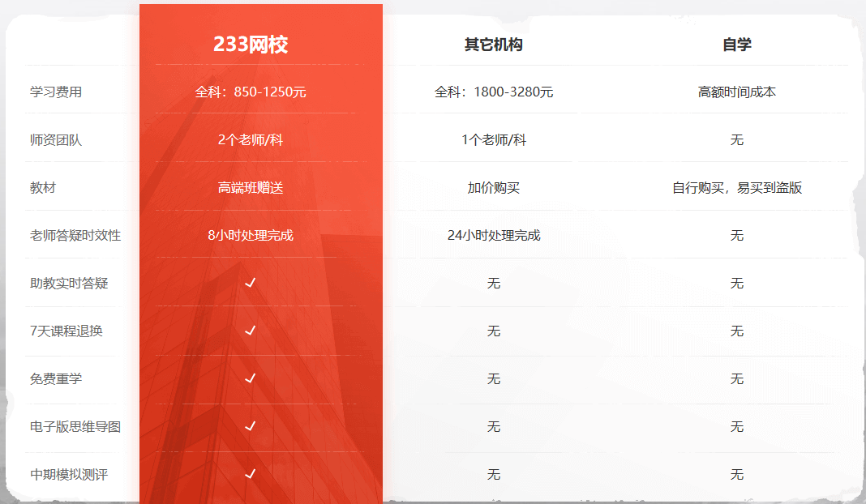Click the 24小时处理完成 cell
Viewport: 866px width, 504px height.
pos(494,236)
